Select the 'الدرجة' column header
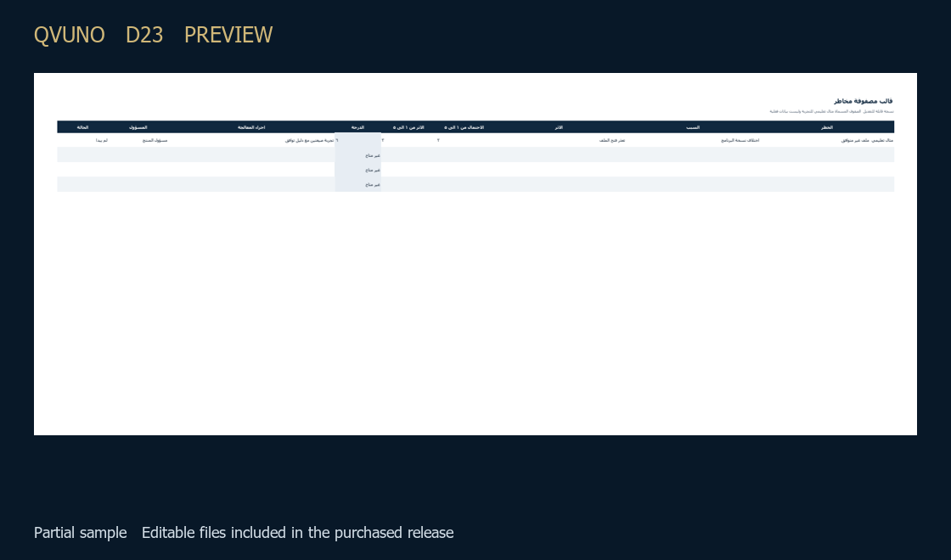 [x=357, y=127]
